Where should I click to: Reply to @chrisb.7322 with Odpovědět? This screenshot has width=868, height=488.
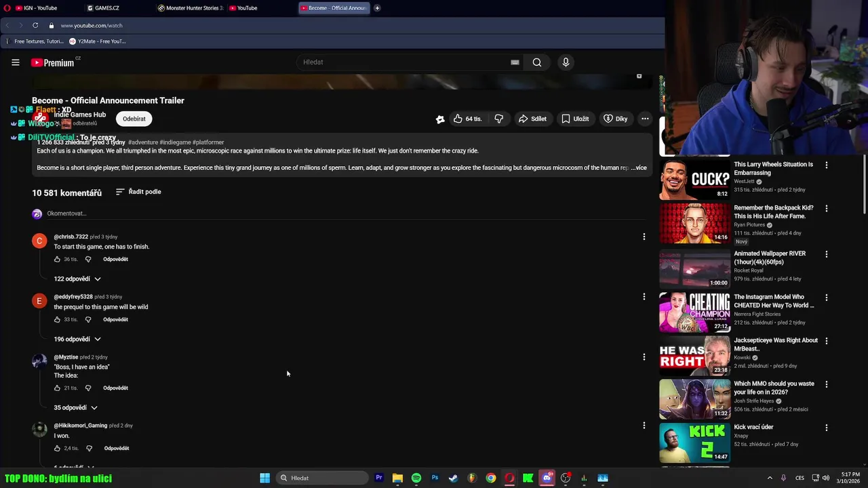(x=115, y=259)
